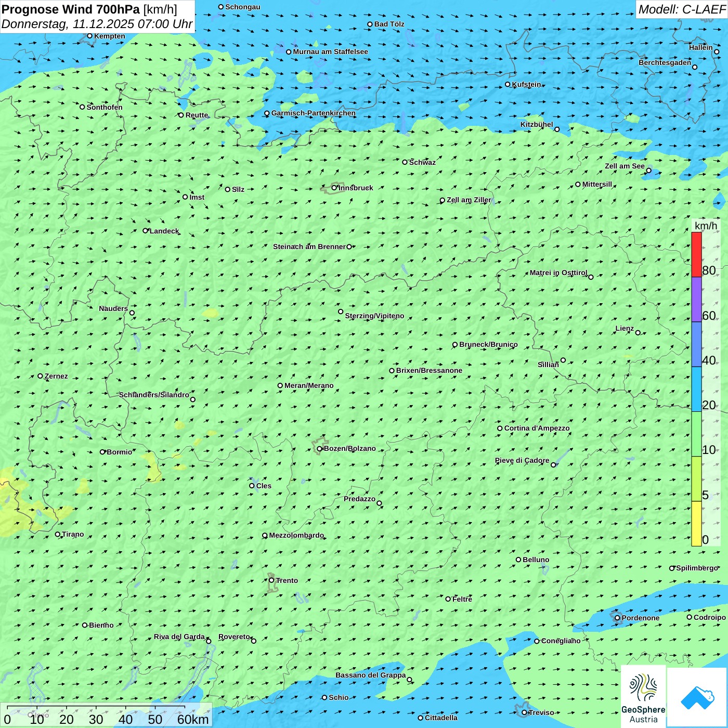Image resolution: width=728 pixels, height=728 pixels.
Task: Click the blue cloud logo in the corner
Action: (697, 697)
